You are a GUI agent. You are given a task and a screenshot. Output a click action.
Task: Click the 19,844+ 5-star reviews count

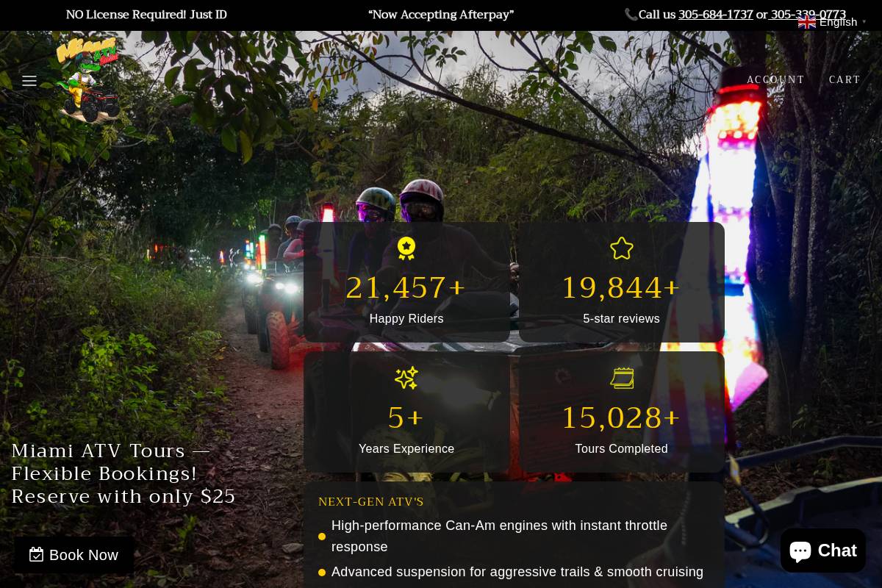[x=621, y=288]
